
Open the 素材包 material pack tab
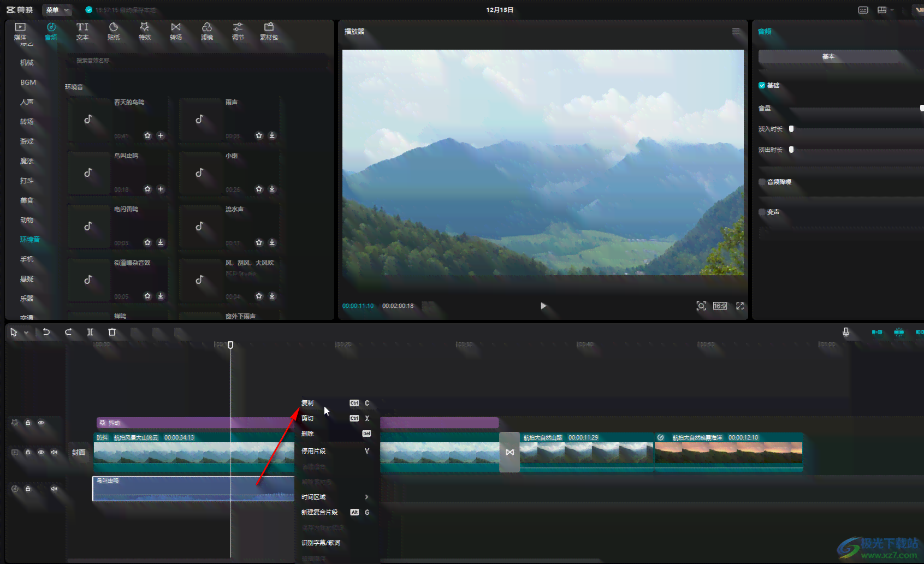(269, 32)
